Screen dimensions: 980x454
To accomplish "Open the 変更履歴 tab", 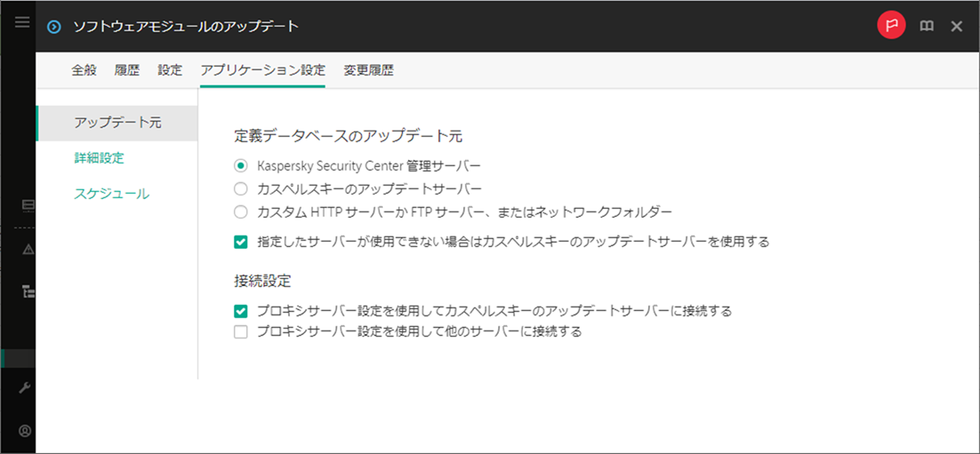I will point(368,70).
